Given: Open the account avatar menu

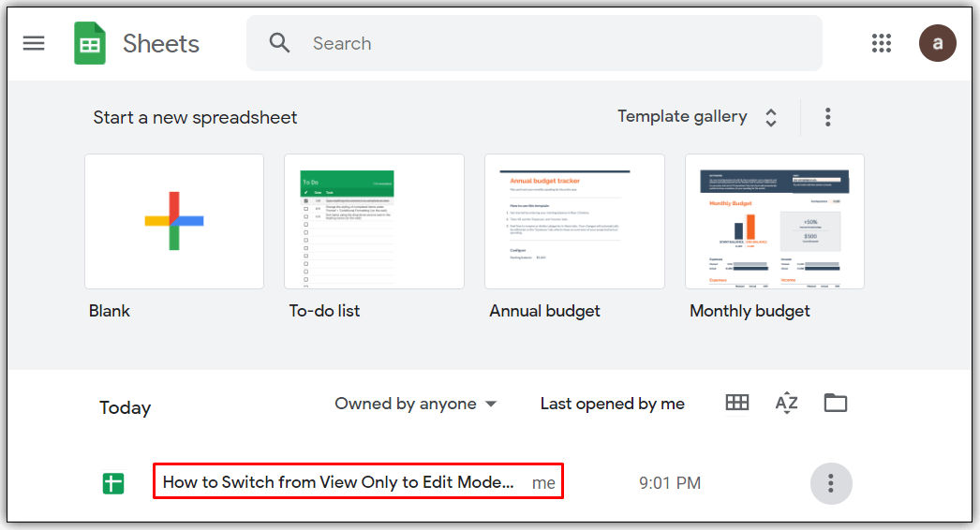Looking at the screenshot, I should 937,43.
